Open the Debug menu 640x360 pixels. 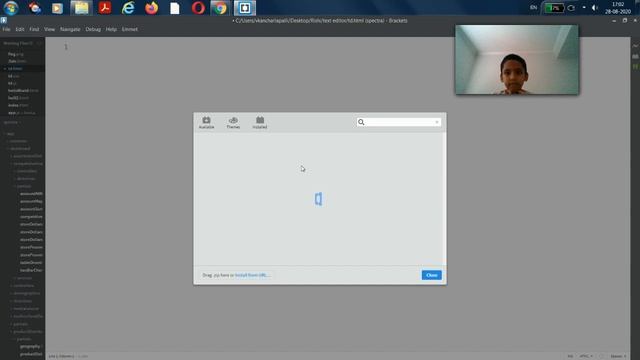pyautogui.click(x=93, y=29)
